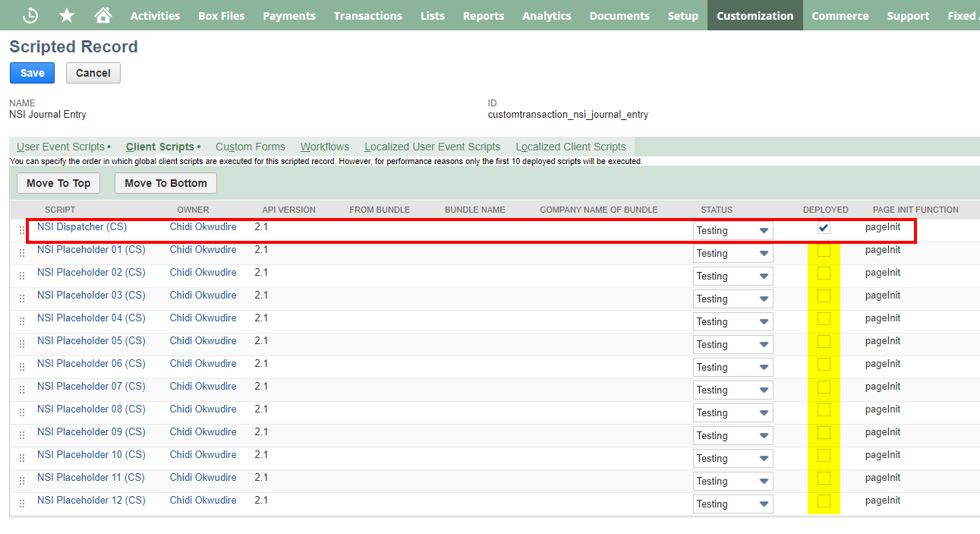Viewport: 980px width, 534px height.
Task: Open Status dropdown for Placeholder 11
Action: click(733, 481)
